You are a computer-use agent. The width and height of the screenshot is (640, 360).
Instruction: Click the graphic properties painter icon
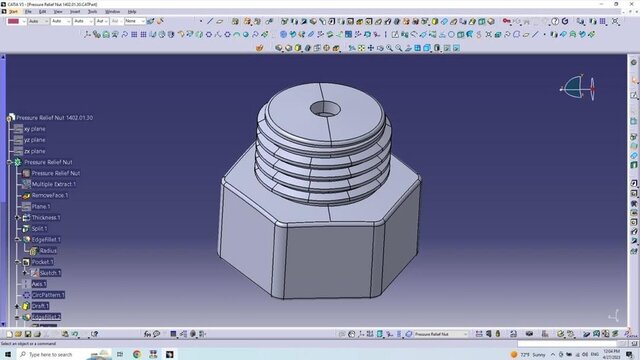pyautogui.click(x=151, y=21)
